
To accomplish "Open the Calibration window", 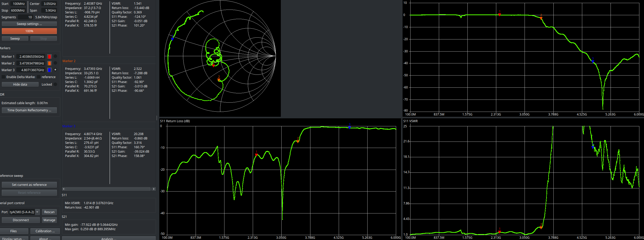I will (x=45, y=231).
